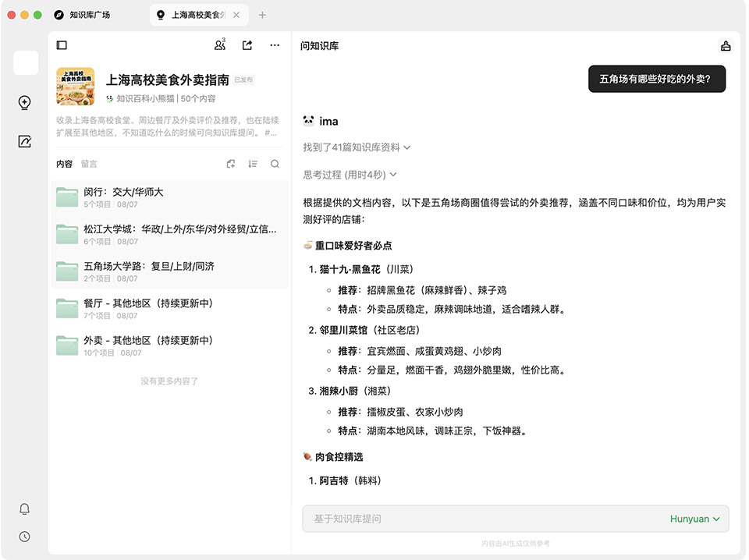Image resolution: width=749 pixels, height=560 pixels.
Task: Collapse the 思考过程 (用时4秒) section
Action: click(x=350, y=175)
